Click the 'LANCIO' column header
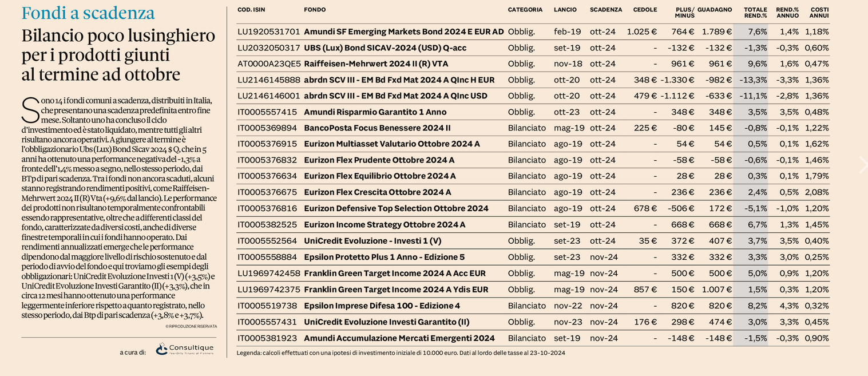The height and width of the screenshot is (376, 868). [x=565, y=10]
